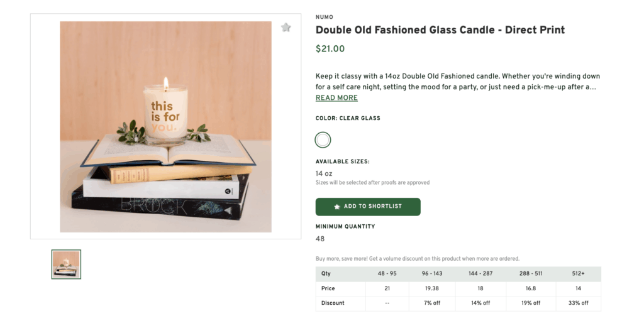Select the 14 oz available size
The width and height of the screenshot is (644, 316).
324,173
